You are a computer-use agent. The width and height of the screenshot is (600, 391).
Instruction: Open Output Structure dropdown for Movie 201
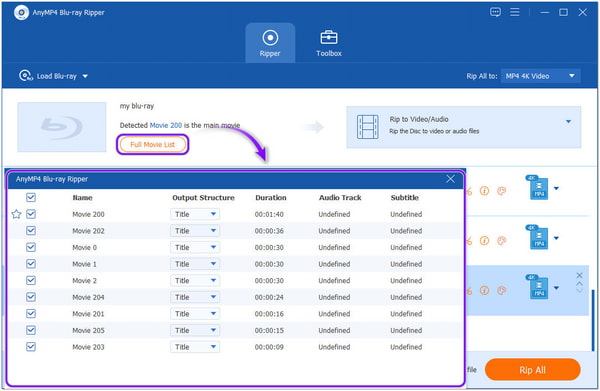pyautogui.click(x=195, y=314)
